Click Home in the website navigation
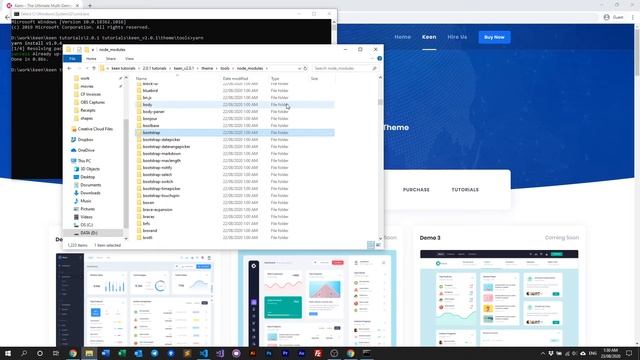This screenshot has width=640, height=360. click(402, 37)
